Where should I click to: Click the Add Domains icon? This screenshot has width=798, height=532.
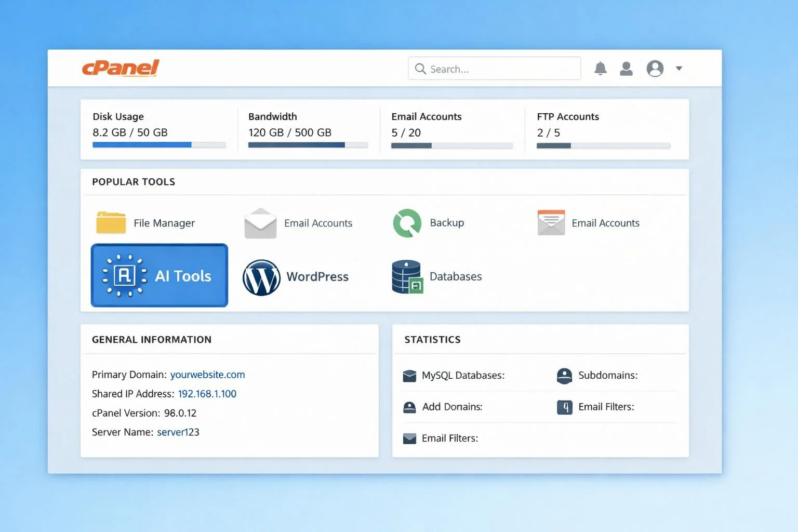click(409, 407)
